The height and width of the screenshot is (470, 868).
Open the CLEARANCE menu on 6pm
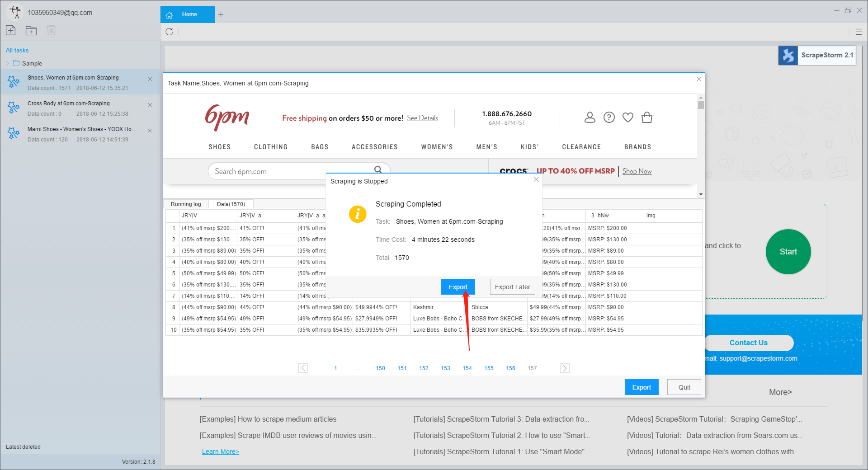click(581, 147)
